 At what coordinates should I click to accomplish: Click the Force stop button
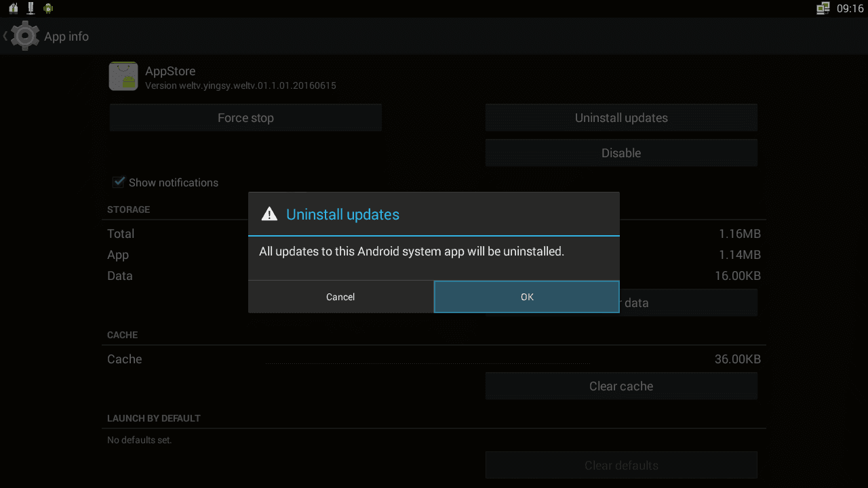(245, 118)
